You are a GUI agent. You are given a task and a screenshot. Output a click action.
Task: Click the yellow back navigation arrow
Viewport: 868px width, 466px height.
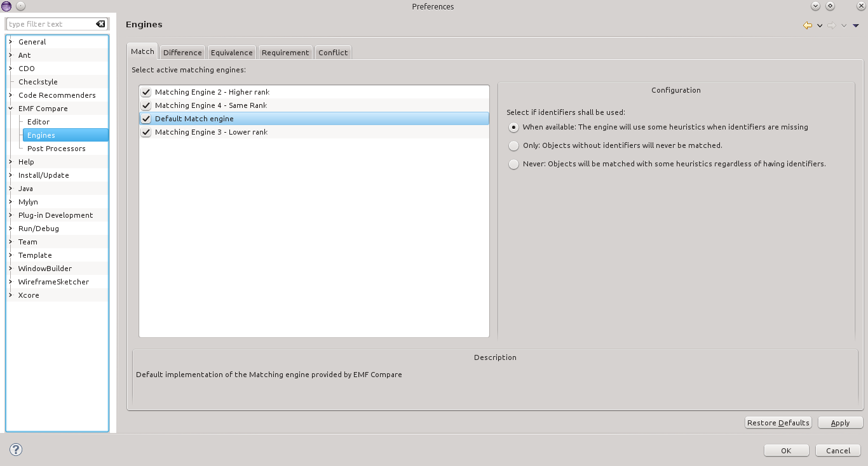pyautogui.click(x=808, y=25)
